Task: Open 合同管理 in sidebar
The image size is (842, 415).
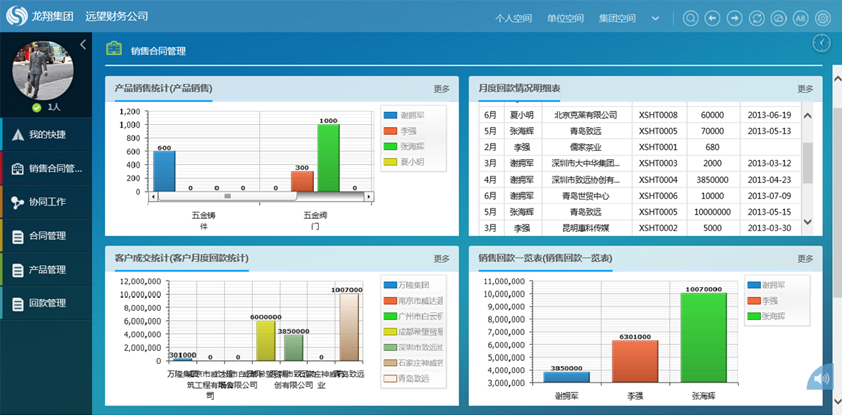Action: click(x=46, y=236)
